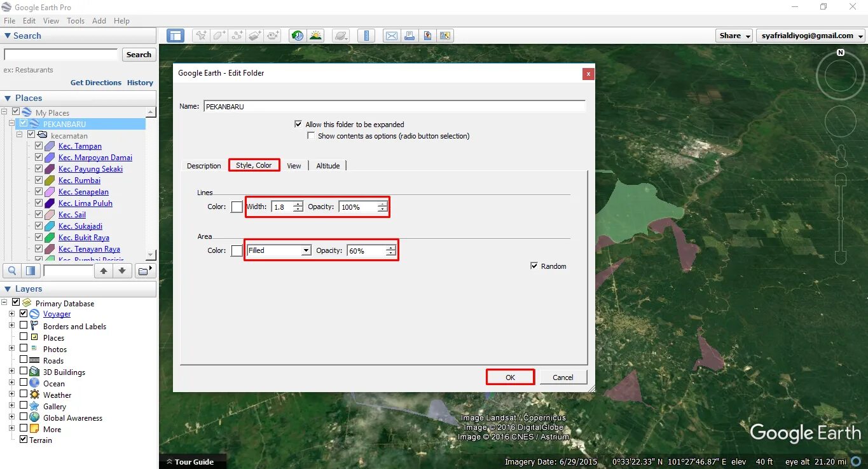This screenshot has height=469, width=868.
Task: Collapse the Layers panel header triangle
Action: coord(8,289)
